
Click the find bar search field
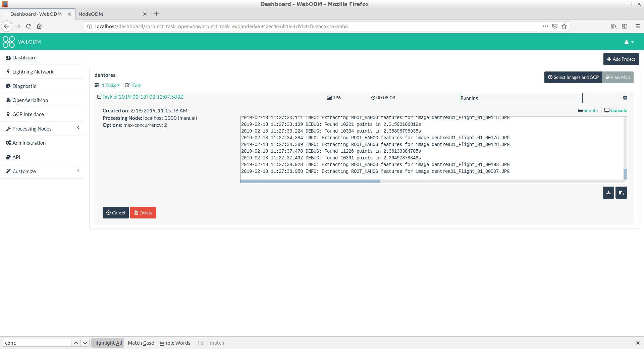click(x=37, y=343)
